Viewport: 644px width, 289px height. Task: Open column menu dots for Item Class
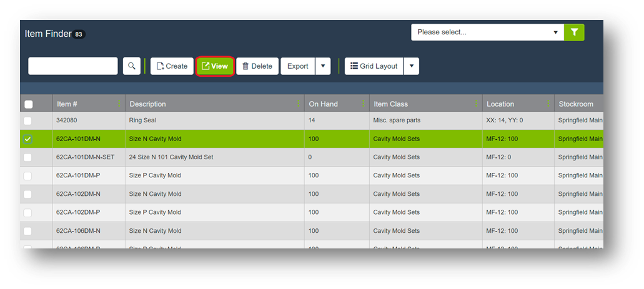(x=476, y=104)
